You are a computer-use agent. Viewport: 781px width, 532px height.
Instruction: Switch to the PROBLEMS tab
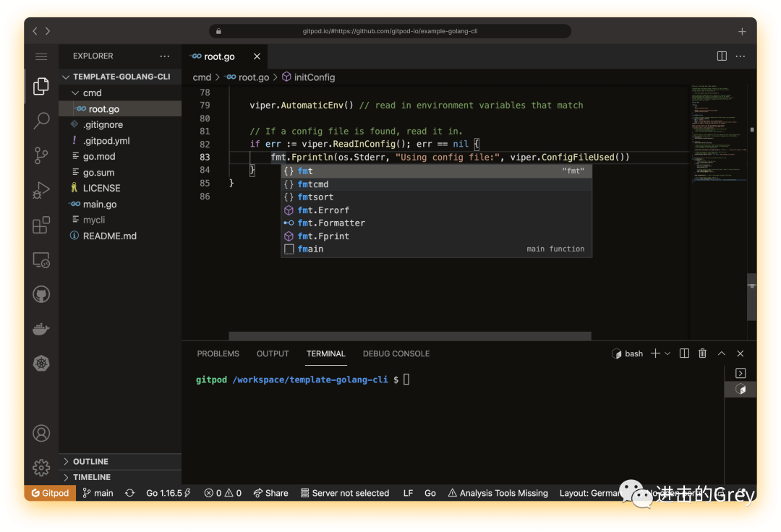coord(218,353)
